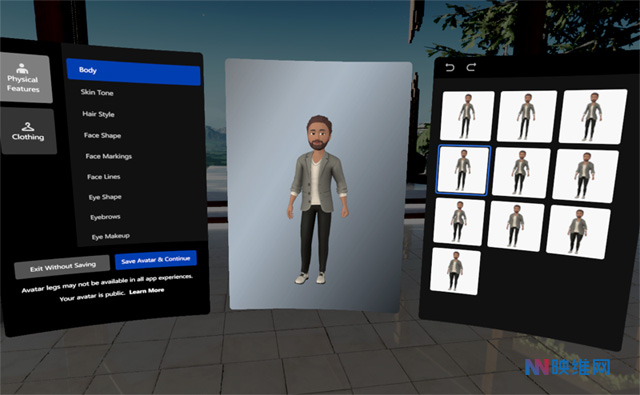
Task: Select Face Shape in the list
Action: (x=102, y=135)
